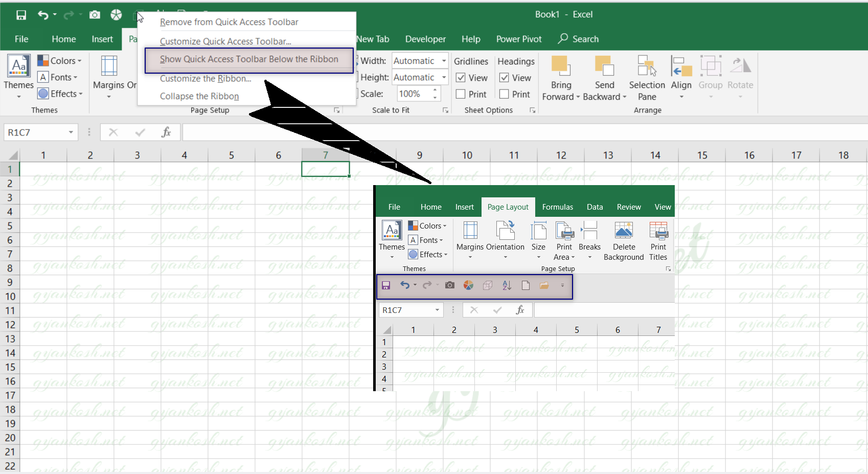The height and width of the screenshot is (474, 868).
Task: Click into the Scale 100% field
Action: [x=415, y=94]
